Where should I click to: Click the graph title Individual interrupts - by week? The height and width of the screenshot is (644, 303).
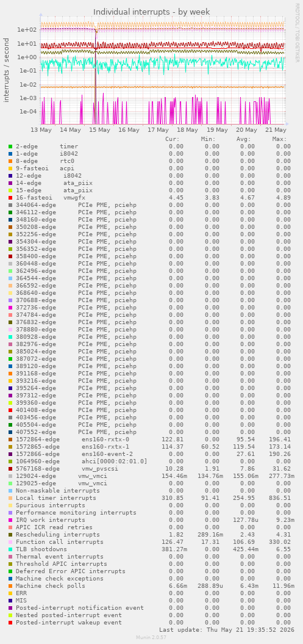(x=152, y=12)
